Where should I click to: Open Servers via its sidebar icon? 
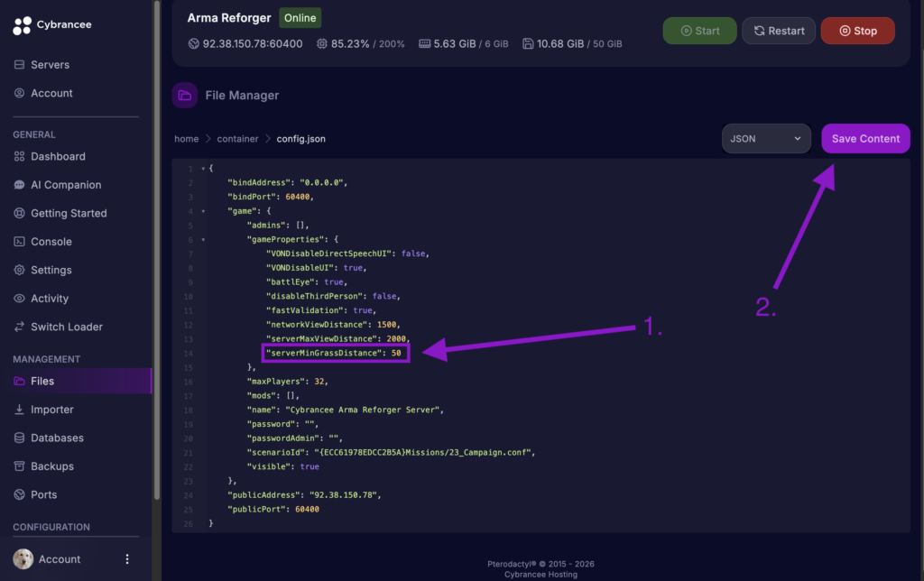20,65
